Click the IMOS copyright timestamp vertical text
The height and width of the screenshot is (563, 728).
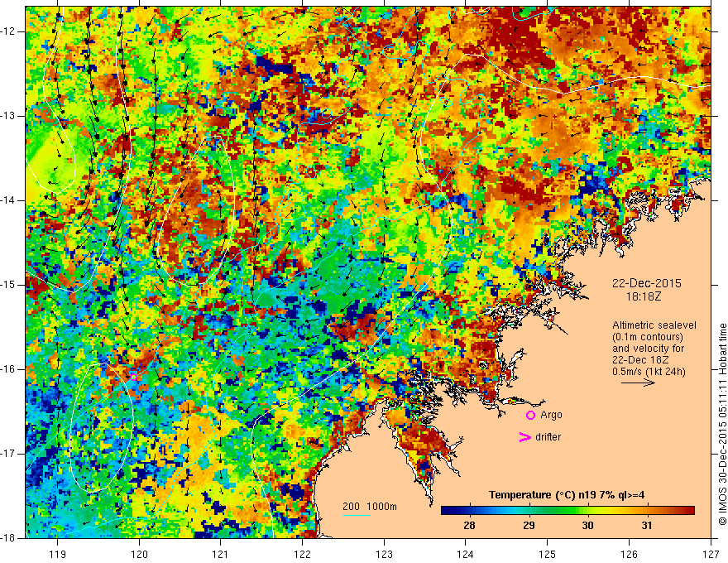coord(722,425)
